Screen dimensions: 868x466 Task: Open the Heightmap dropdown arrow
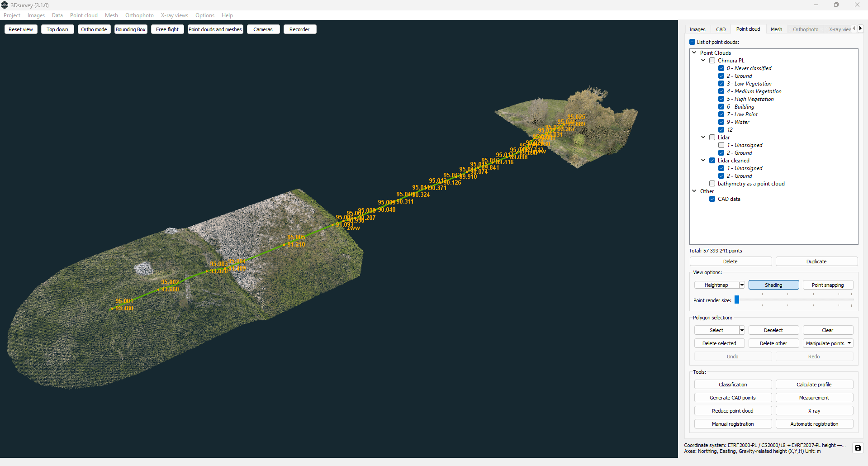pos(742,285)
